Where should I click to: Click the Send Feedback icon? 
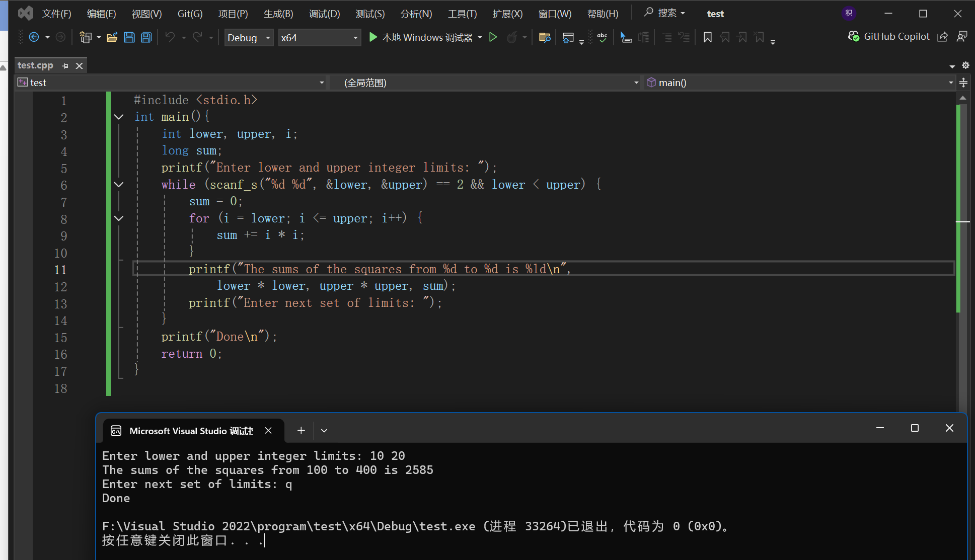pos(961,37)
